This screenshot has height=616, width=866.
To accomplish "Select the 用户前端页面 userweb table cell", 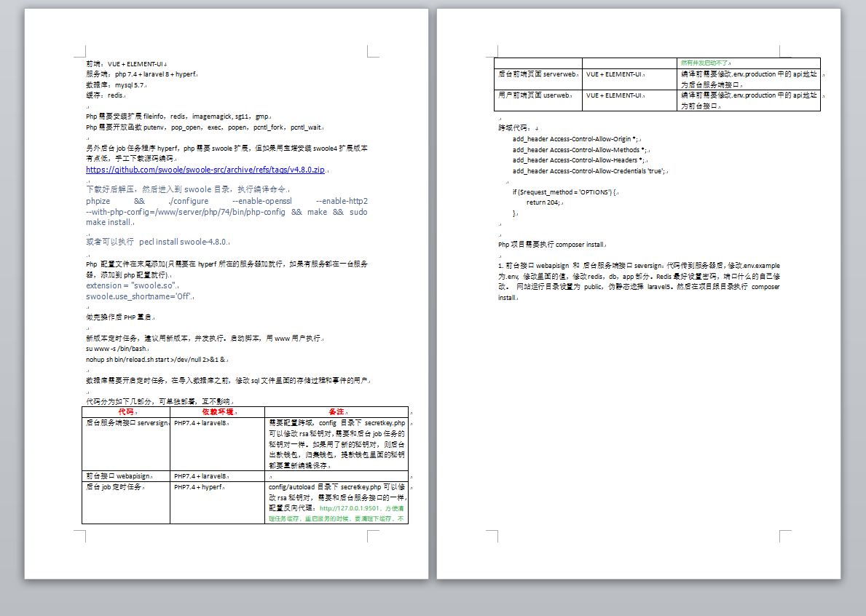I will point(538,100).
